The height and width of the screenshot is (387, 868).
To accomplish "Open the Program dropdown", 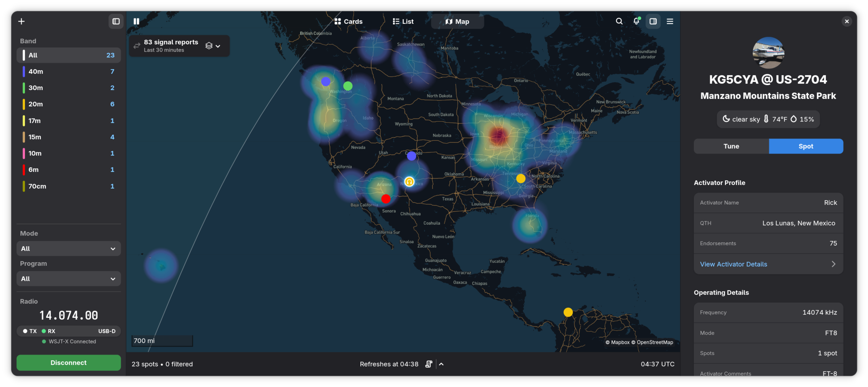I will (x=69, y=279).
